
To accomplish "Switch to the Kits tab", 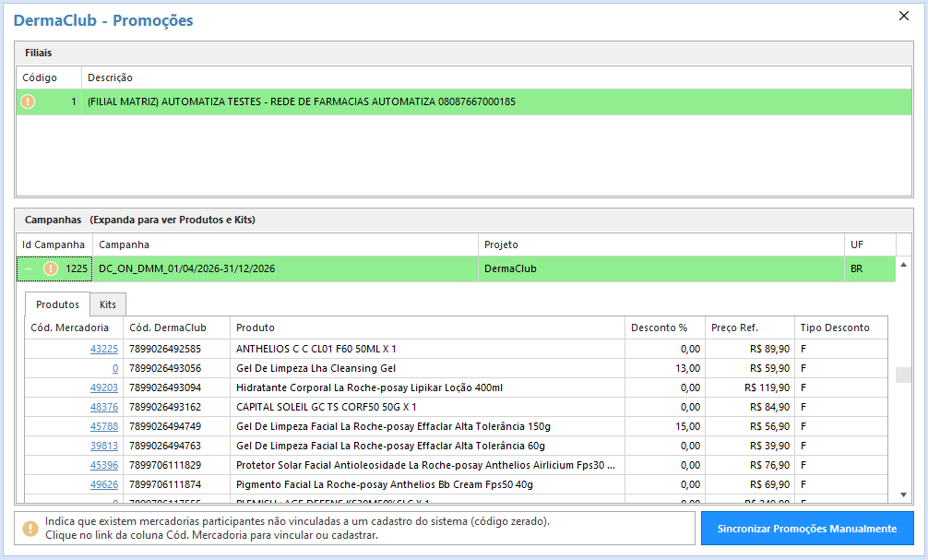I will [108, 304].
